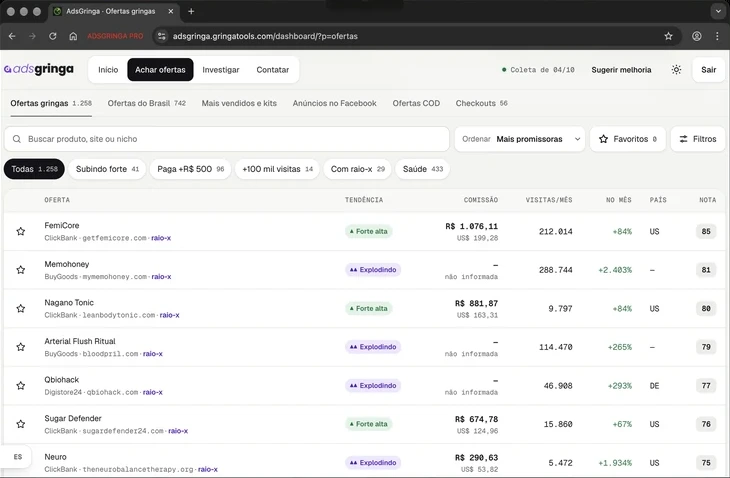The width and height of the screenshot is (730, 478).
Task: Open Qbiohack raio-x link
Action: [x=153, y=392]
